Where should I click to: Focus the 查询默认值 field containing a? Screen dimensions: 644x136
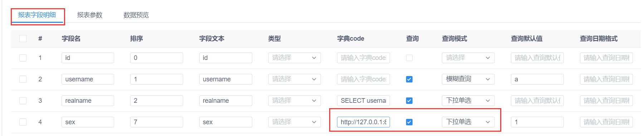pos(537,79)
